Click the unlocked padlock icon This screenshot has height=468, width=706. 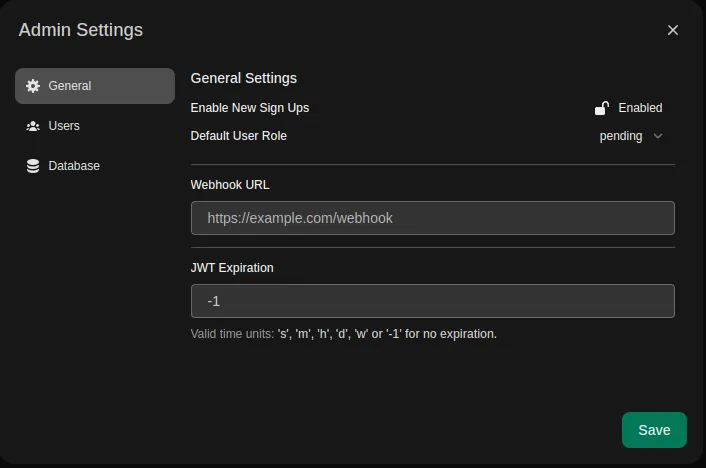point(602,108)
